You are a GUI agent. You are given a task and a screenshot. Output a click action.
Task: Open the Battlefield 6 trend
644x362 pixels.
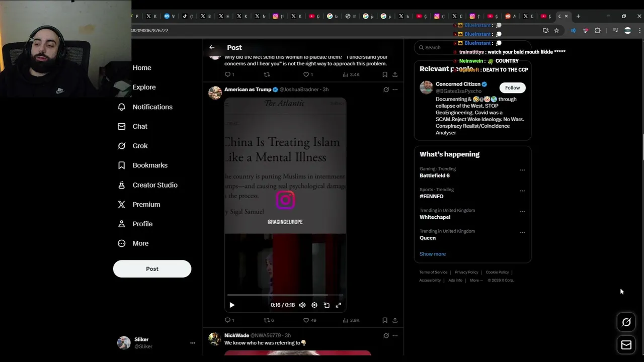click(x=435, y=175)
